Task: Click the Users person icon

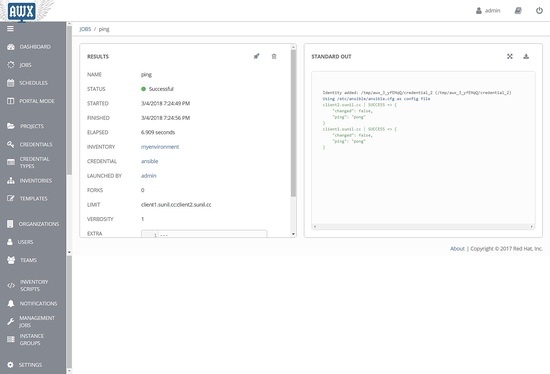Action: (10, 242)
